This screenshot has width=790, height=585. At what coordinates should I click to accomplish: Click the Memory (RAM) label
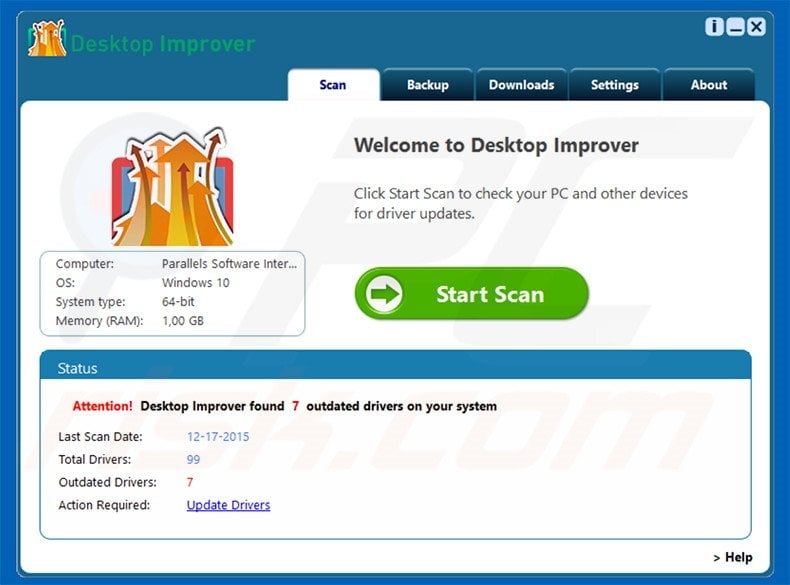99,321
